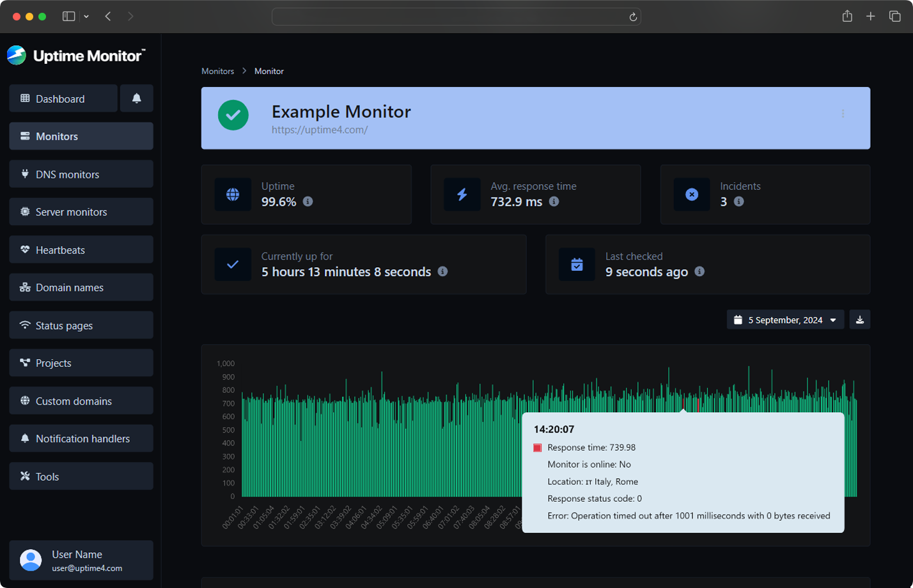
Task: Click the user profile for user@uptime4.com
Action: 81,559
